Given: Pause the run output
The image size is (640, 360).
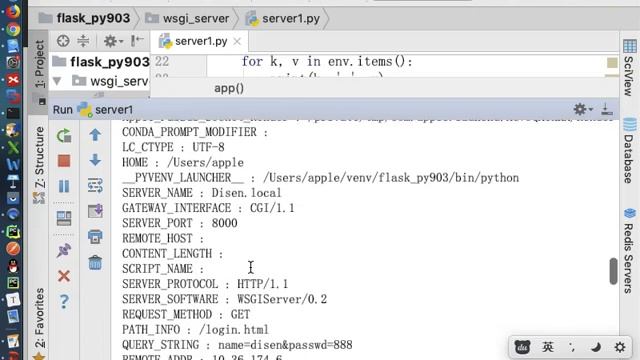Looking at the screenshot, I should tap(64, 186).
